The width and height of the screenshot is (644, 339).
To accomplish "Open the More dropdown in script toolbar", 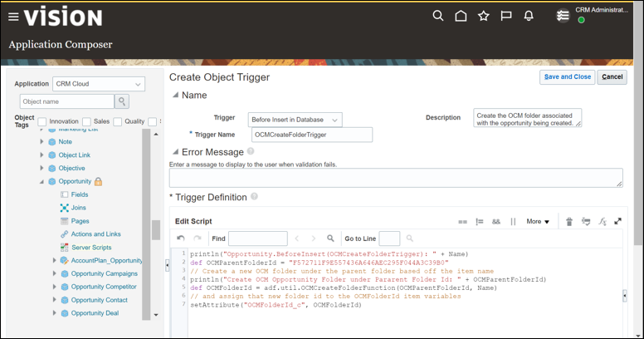I will (x=538, y=221).
